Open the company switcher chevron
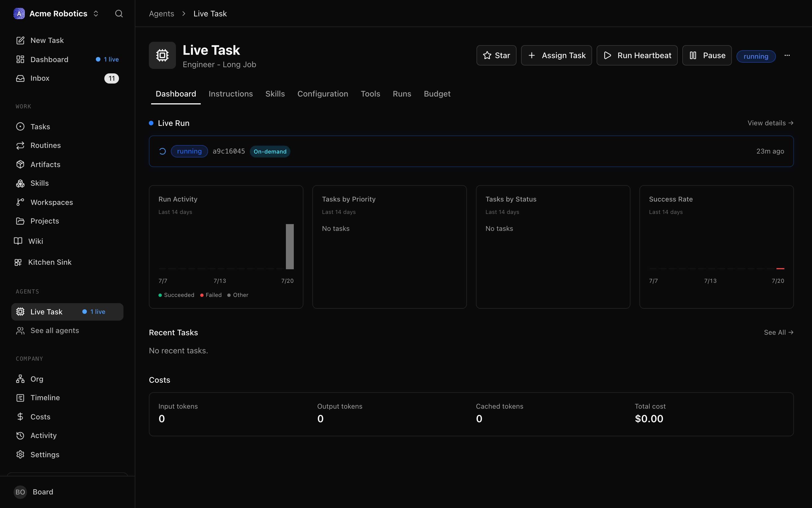 tap(96, 14)
